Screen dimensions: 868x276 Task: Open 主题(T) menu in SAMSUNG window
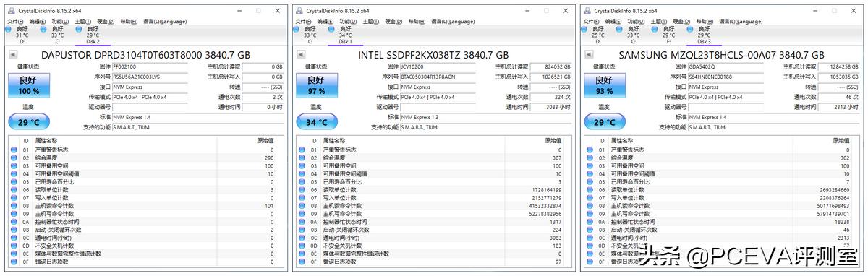659,21
